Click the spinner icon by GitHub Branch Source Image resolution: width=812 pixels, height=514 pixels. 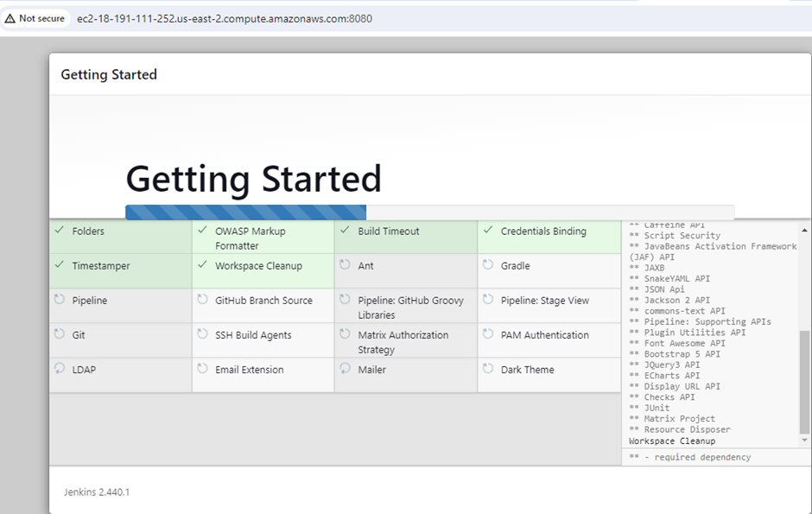[x=202, y=299]
